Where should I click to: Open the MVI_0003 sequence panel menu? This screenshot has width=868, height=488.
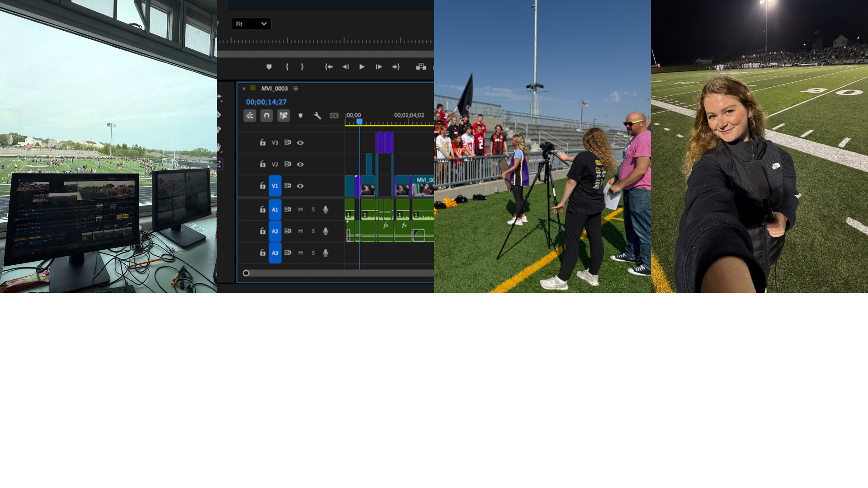296,88
